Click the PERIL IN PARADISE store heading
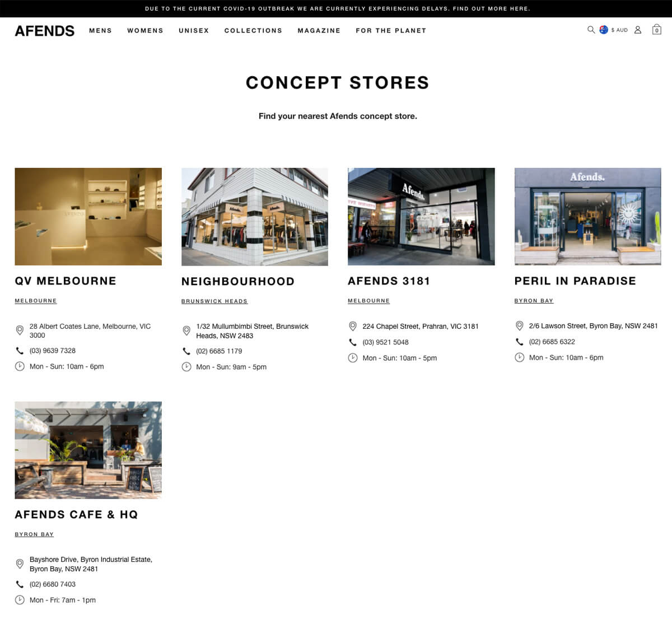Viewport: 672px width, 629px height. click(x=575, y=281)
